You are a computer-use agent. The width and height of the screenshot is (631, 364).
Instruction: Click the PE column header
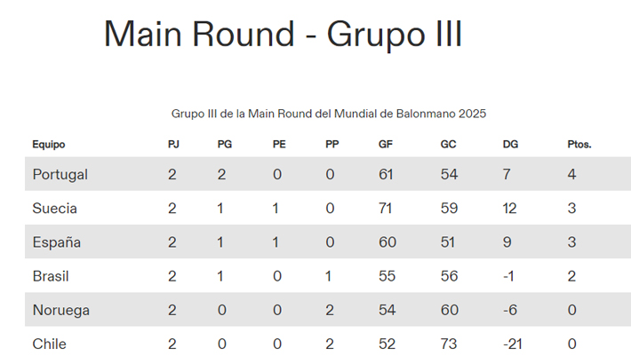click(x=279, y=145)
